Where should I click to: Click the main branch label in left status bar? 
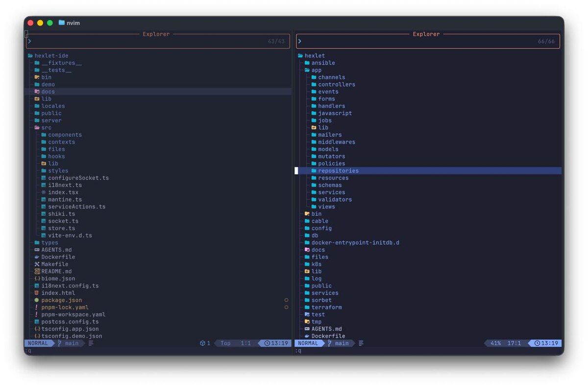[72, 343]
